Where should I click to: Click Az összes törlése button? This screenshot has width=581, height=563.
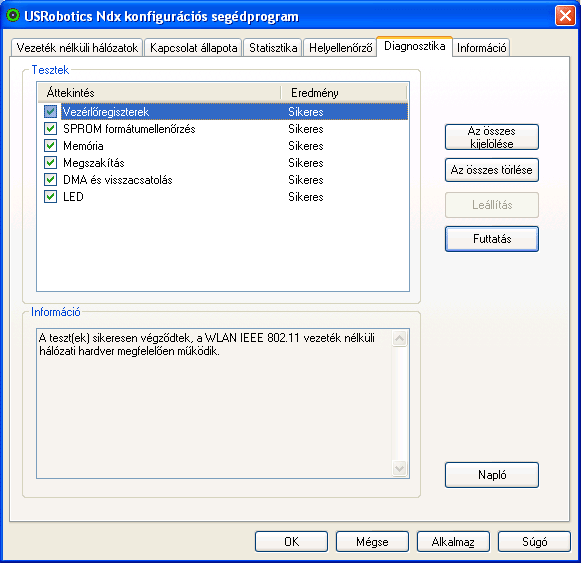tap(492, 170)
